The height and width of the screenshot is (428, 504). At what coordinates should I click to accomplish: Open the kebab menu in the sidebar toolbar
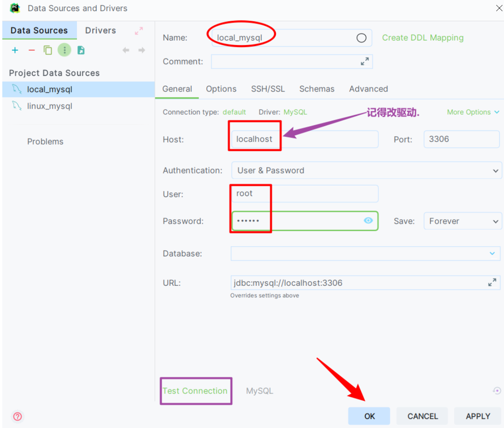pos(64,50)
